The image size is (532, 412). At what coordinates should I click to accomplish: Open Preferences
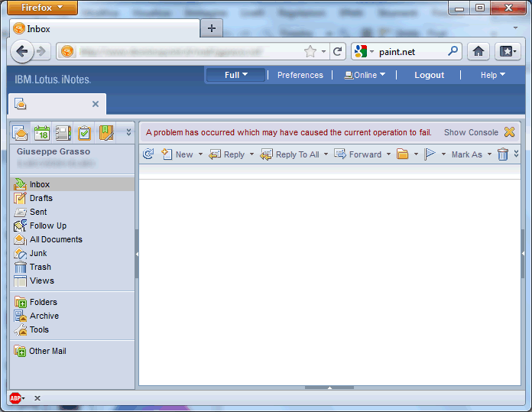[x=300, y=75]
